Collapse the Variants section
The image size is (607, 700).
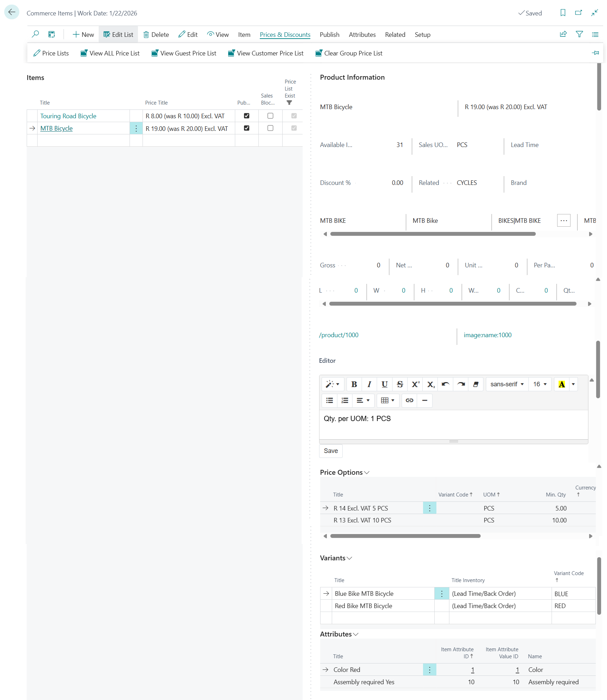pos(349,558)
